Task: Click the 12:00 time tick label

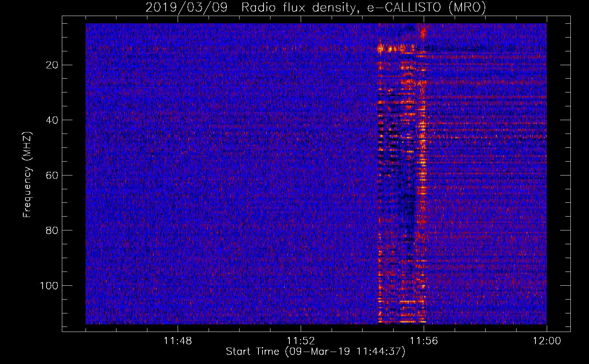Action: (547, 341)
